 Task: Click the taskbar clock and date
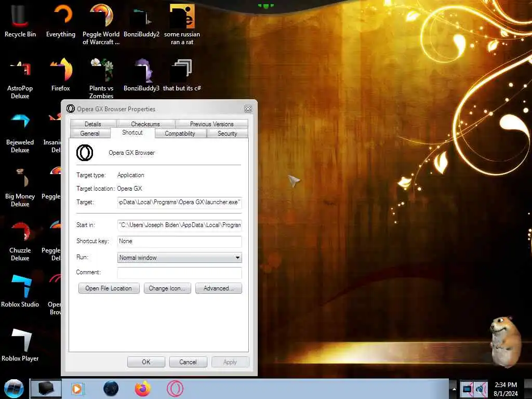(506, 389)
